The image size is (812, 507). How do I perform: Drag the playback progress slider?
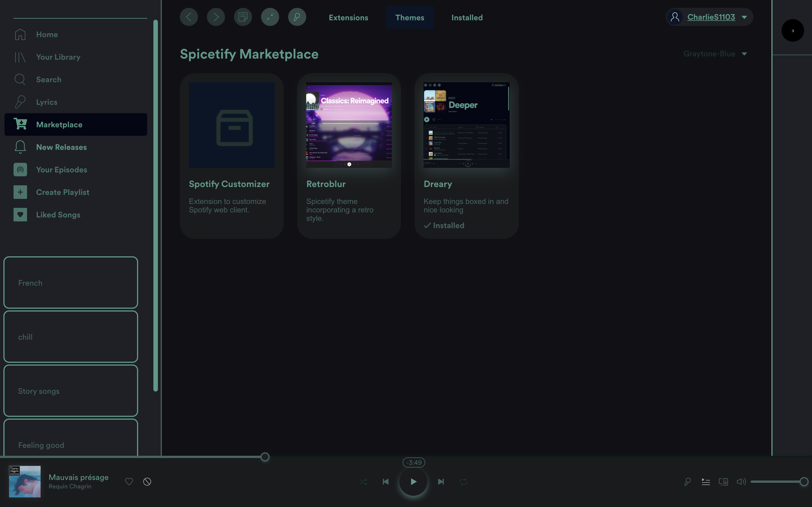pos(264,457)
